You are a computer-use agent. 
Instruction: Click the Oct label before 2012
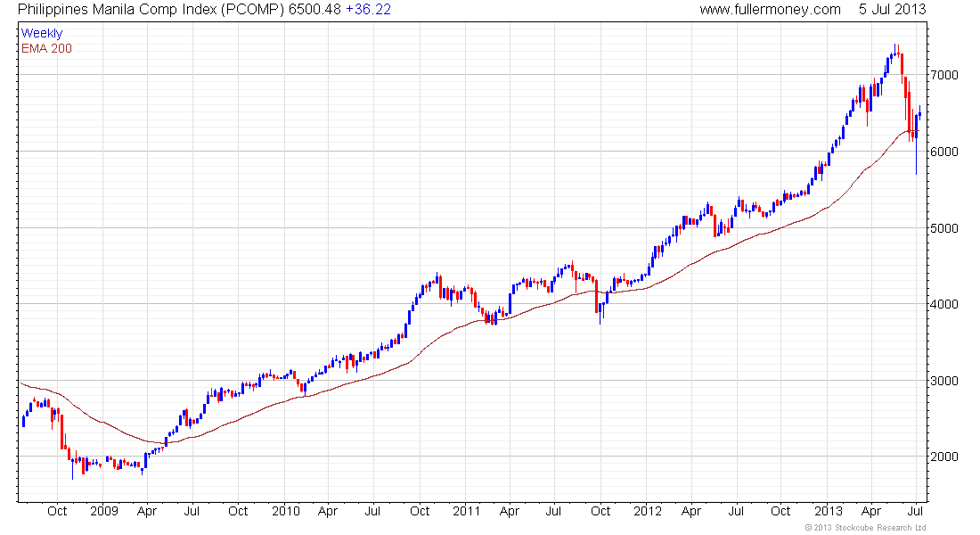click(600, 511)
